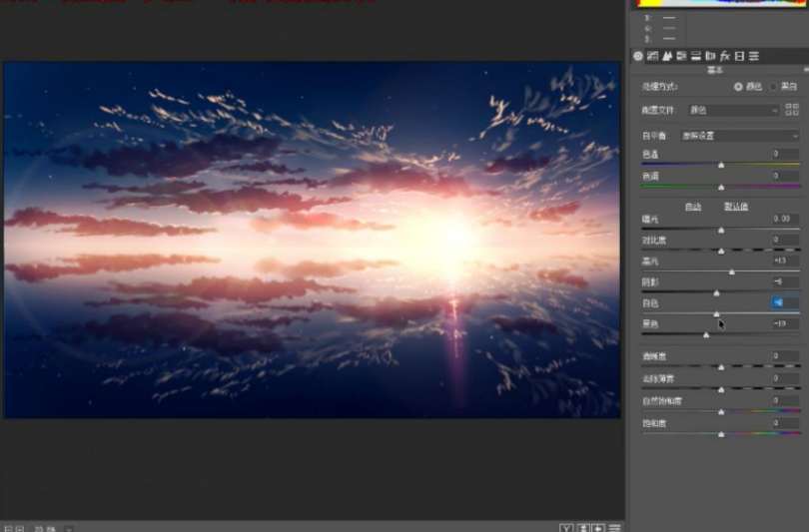
Task: Click the 自然饱和度 vibrance value field
Action: 785,400
